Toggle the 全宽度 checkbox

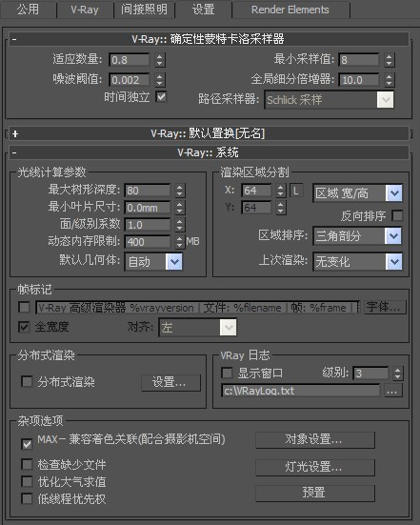[x=24, y=327]
